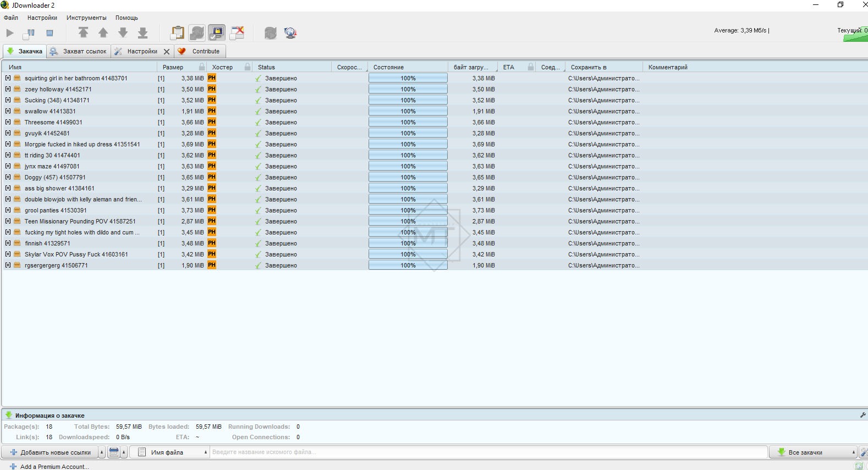868x470 pixels.
Task: Click the PH hoster icon in the 'finnish 41329571' row
Action: coord(212,243)
